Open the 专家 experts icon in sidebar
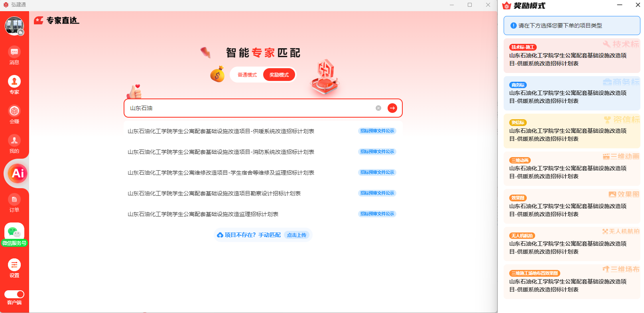This screenshot has width=644, height=313. [x=14, y=85]
